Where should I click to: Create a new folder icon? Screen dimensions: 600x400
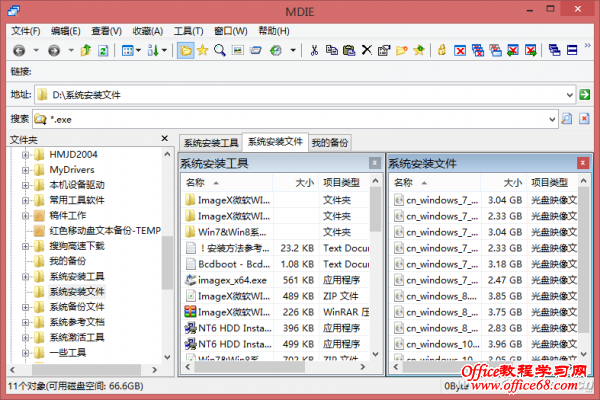pyautogui.click(x=401, y=50)
